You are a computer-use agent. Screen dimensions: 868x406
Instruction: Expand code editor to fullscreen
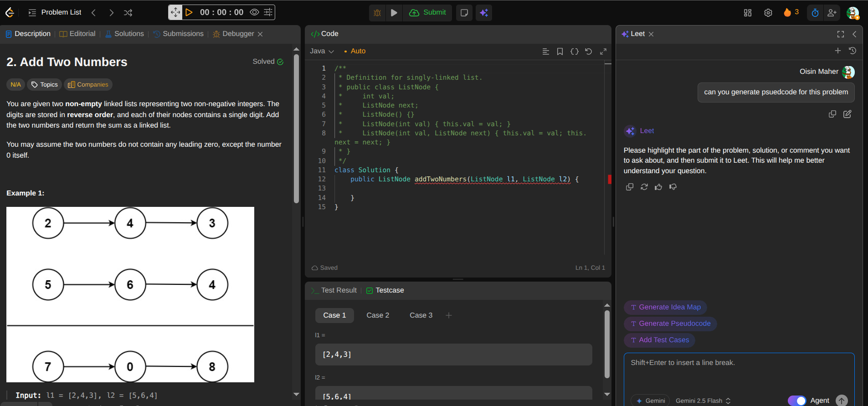603,51
